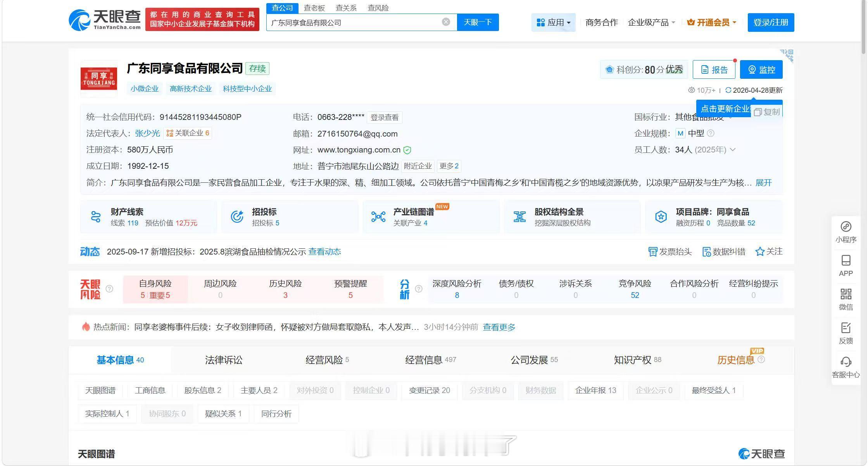Screen dimensions: 868x466
Task: Select the 查公司 search tab
Action: click(282, 8)
